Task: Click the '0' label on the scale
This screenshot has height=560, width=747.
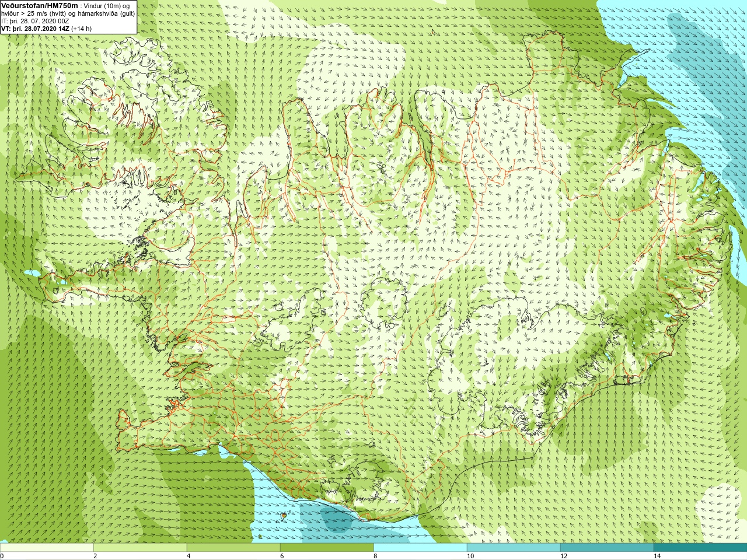Action: point(2,556)
